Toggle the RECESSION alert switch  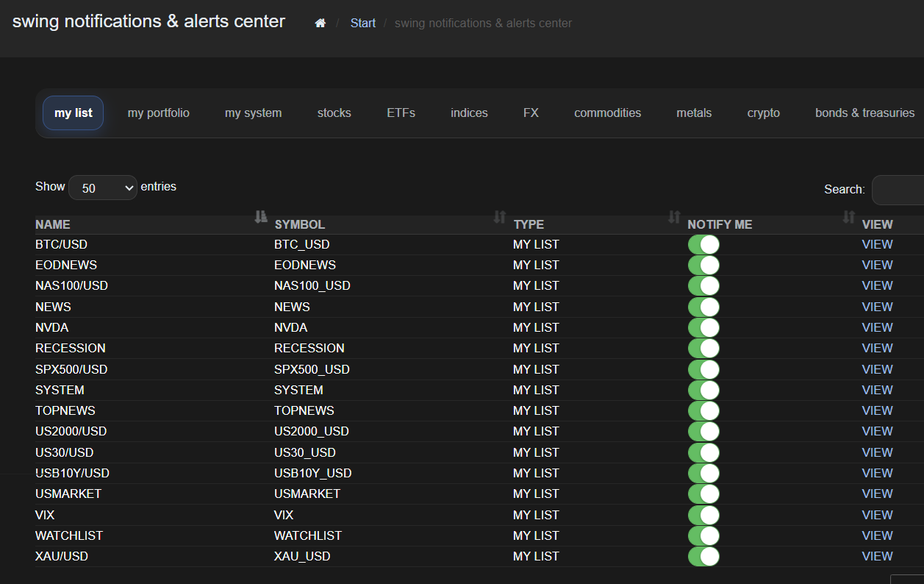click(703, 348)
